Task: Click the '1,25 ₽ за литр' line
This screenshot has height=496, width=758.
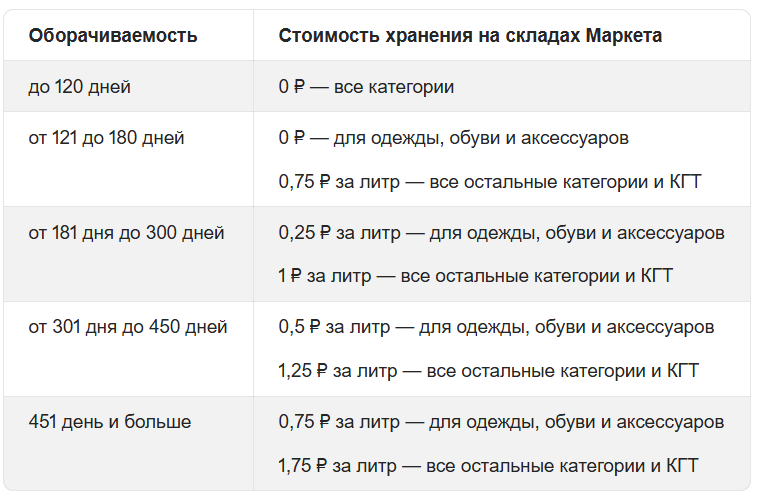Action: coord(488,371)
